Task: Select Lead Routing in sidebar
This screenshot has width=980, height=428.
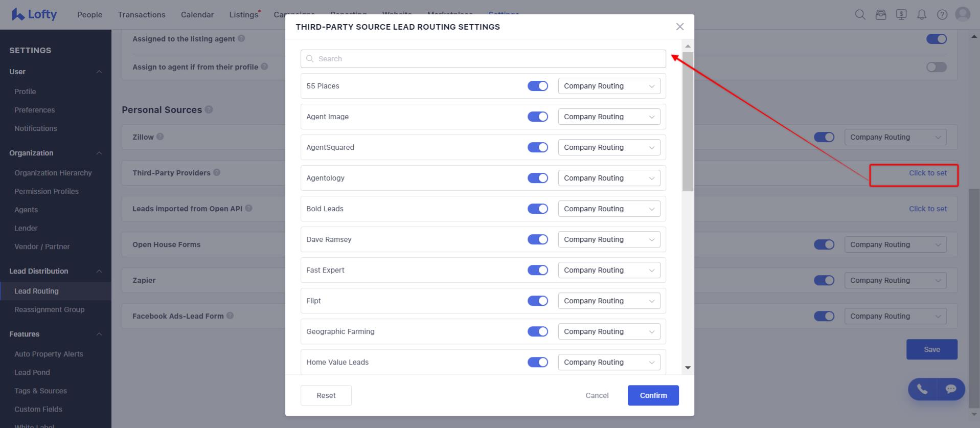Action: (x=56, y=291)
